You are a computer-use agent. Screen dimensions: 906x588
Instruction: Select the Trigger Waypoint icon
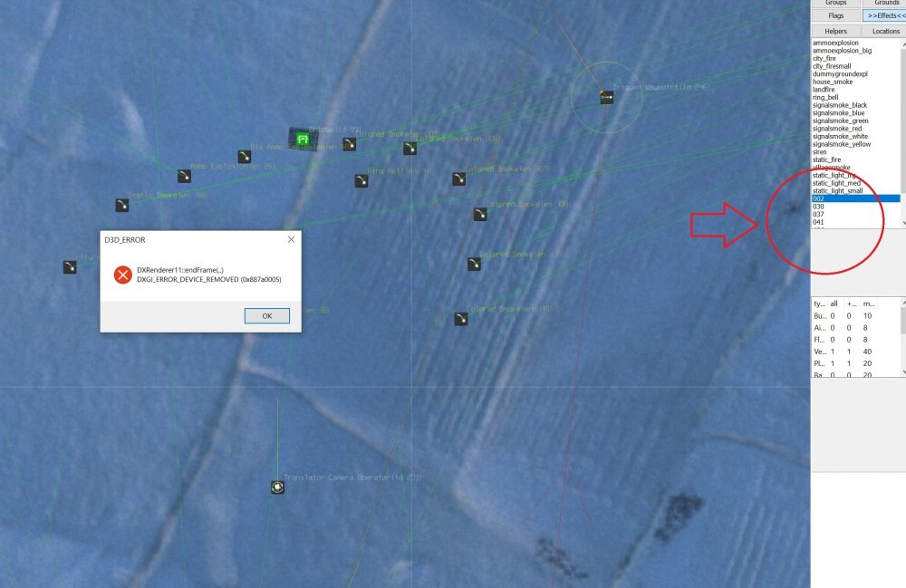pyautogui.click(x=606, y=97)
